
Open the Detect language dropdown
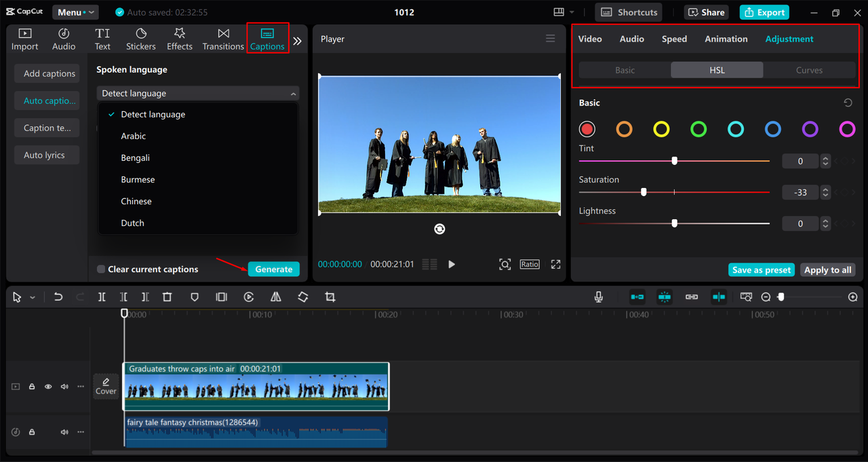(198, 94)
